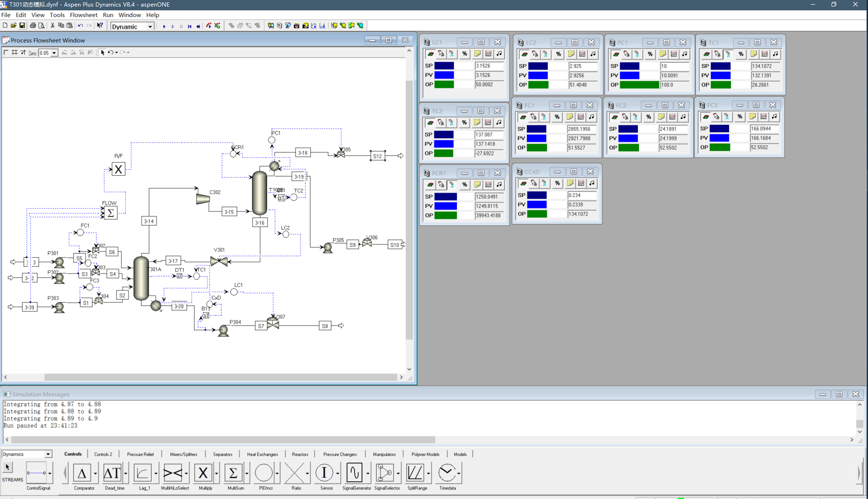
Task: Select the Comparator model icon
Action: 82,473
